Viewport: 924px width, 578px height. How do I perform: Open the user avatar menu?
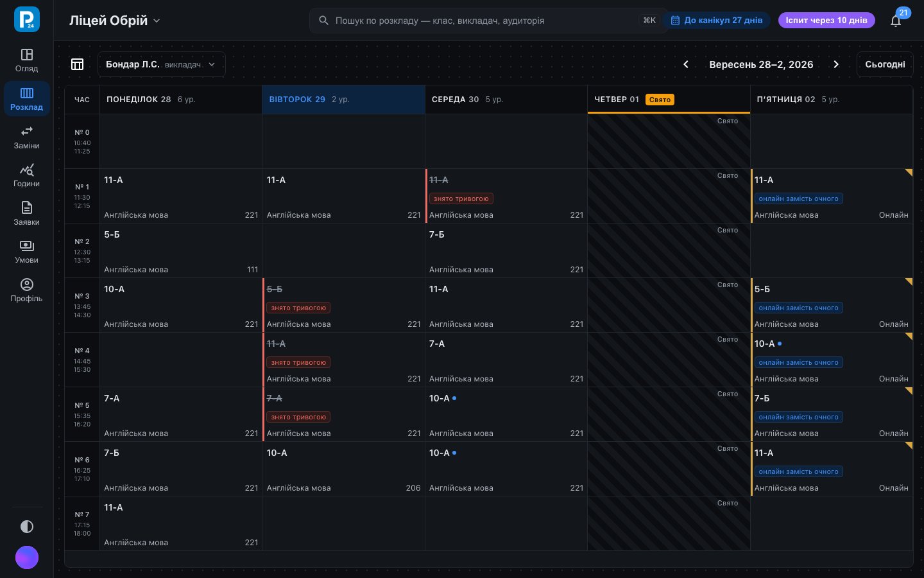click(x=27, y=557)
